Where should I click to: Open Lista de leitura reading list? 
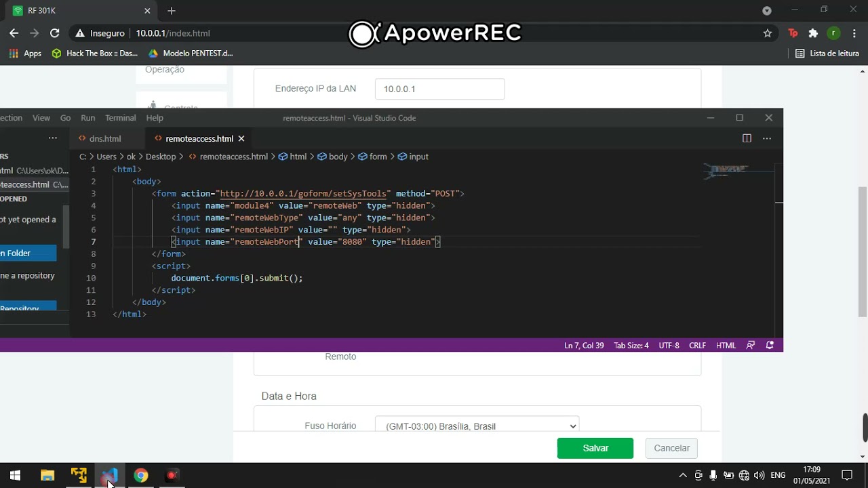(827, 53)
